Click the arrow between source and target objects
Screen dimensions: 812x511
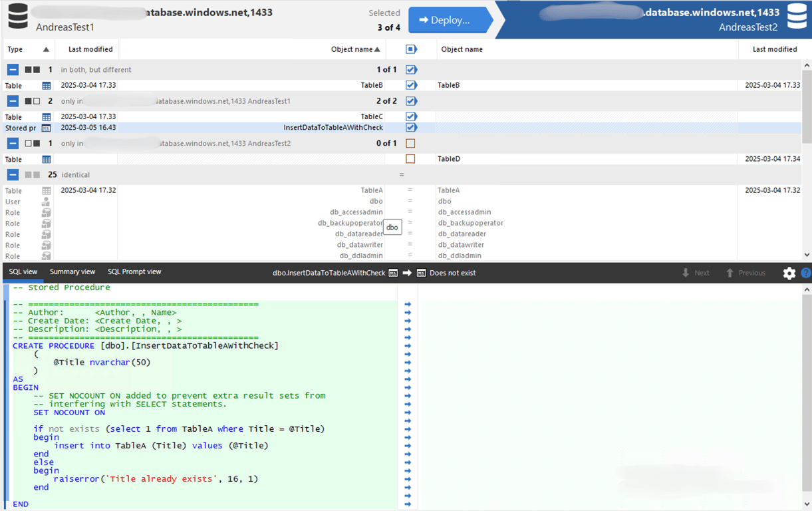407,273
